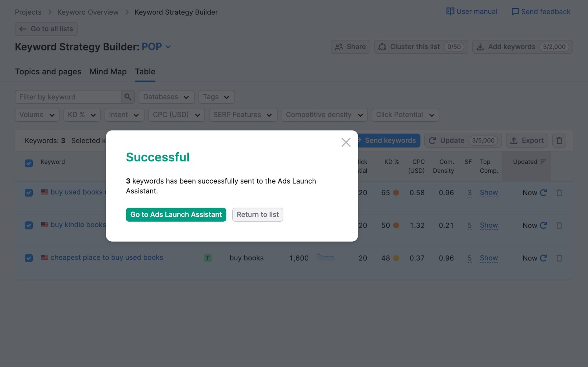
Task: Close the Successful dialog with X
Action: tap(346, 142)
